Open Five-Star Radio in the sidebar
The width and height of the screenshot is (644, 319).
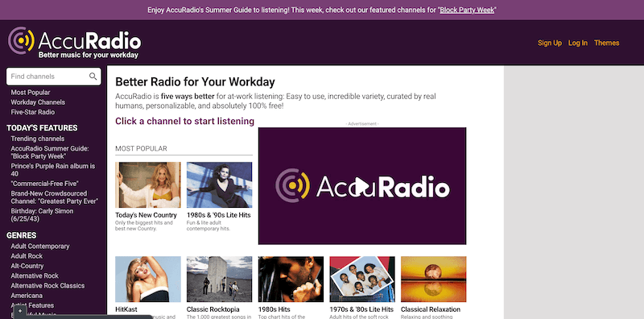pos(32,112)
